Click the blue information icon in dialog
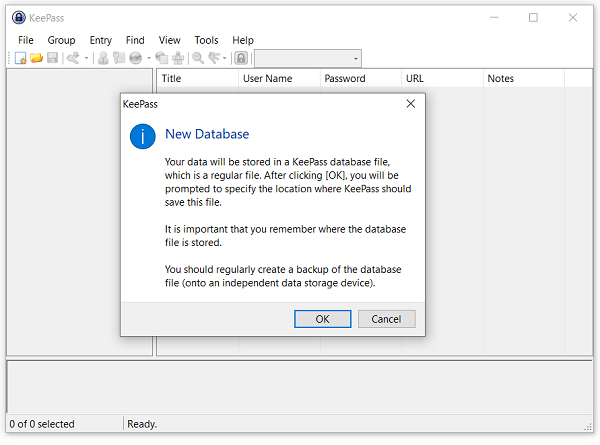The width and height of the screenshot is (600, 445). click(x=143, y=136)
